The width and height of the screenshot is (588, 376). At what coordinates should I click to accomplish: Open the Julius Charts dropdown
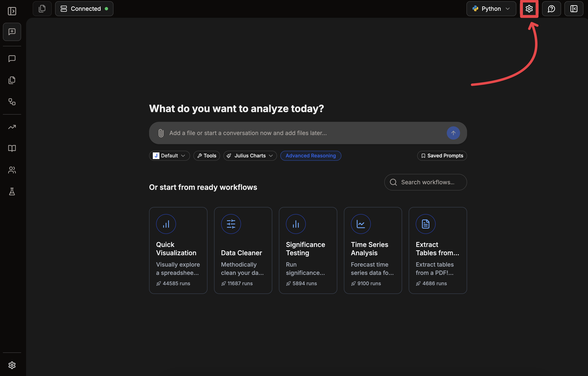pyautogui.click(x=250, y=156)
